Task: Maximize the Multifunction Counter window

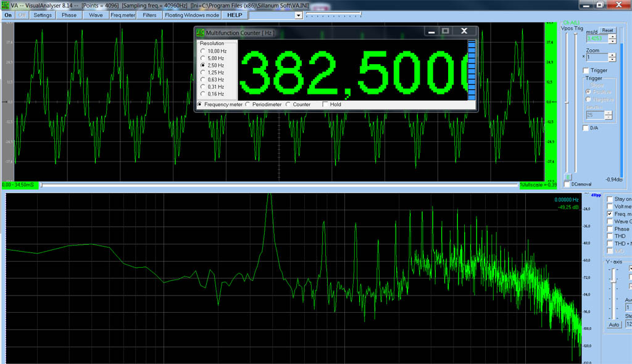Action: (445, 31)
